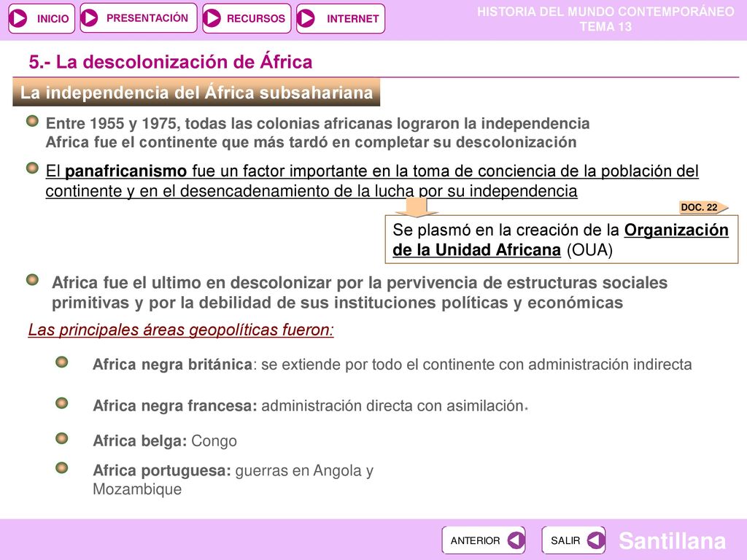This screenshot has width=747, height=560.
Task: Click bullet beside Africa portuguesa
Action: pyautogui.click(x=62, y=467)
